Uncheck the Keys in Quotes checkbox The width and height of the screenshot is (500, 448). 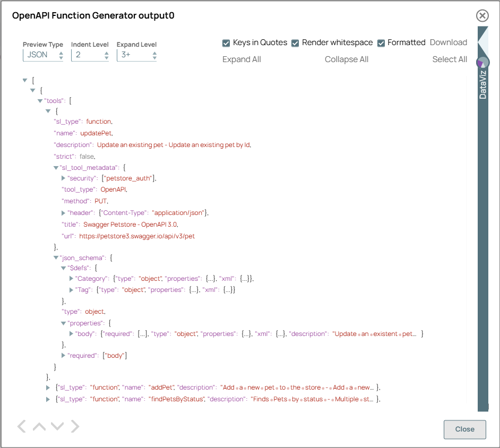[x=226, y=42]
